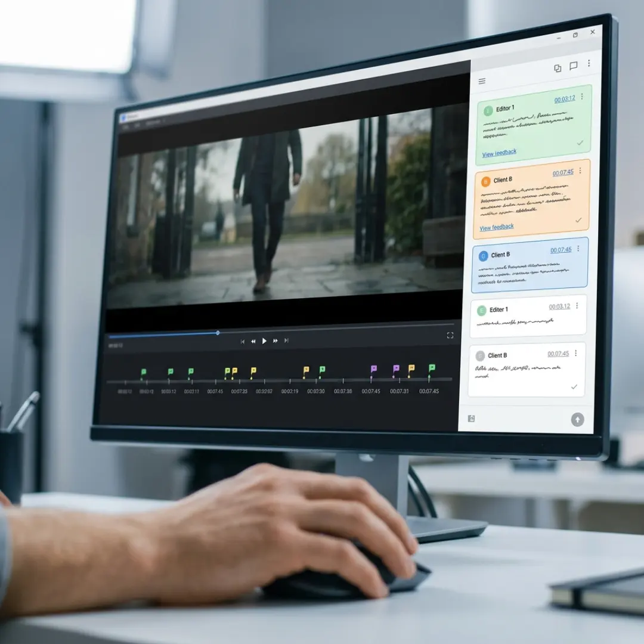This screenshot has height=644, width=644.
Task: Open the options menu on the orange Client B card
Action: pos(580,171)
